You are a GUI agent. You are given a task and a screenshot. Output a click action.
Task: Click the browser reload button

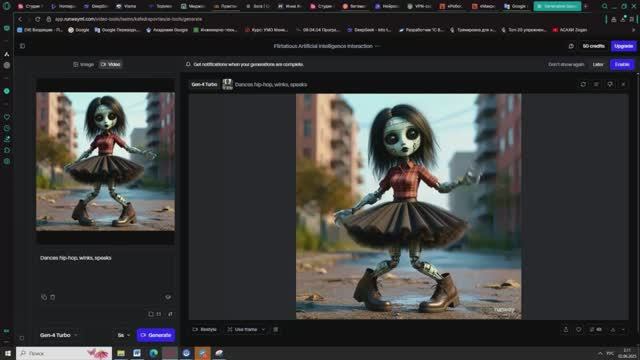(x=38, y=19)
